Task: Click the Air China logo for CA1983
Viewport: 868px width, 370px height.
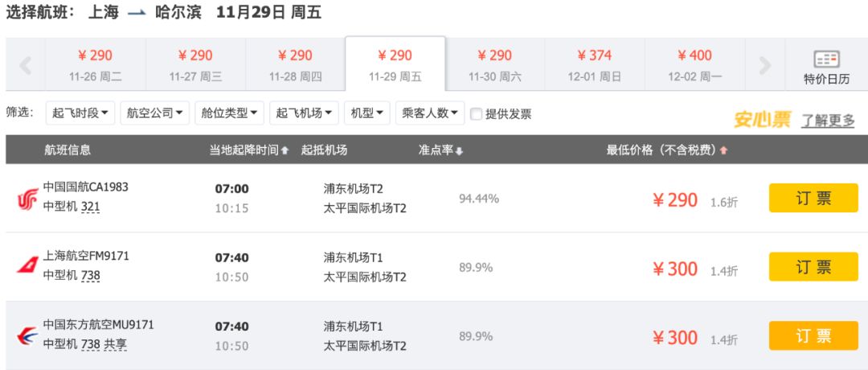Action: 27,199
